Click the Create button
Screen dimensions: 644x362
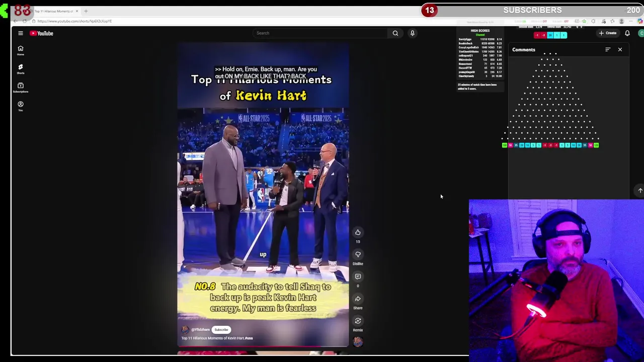[x=608, y=33]
